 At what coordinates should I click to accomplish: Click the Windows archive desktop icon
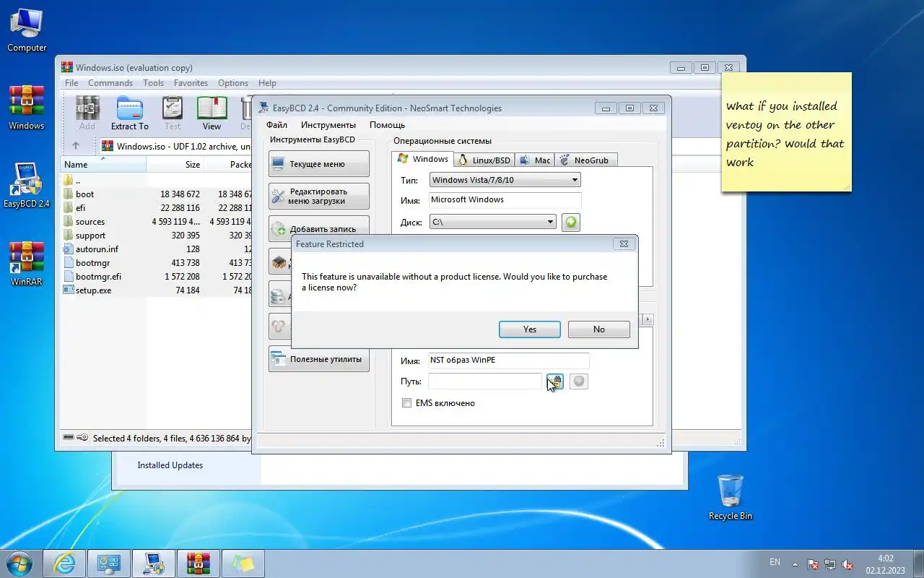pos(27,108)
